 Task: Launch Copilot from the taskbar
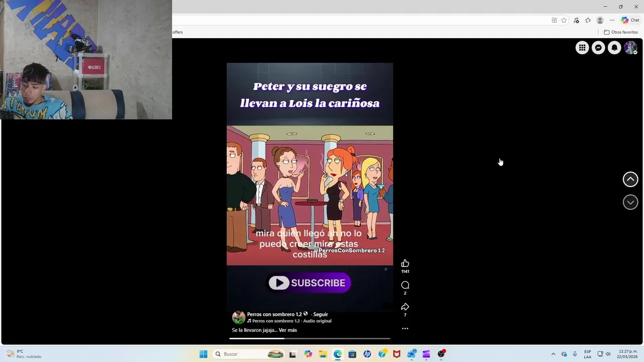pos(308,354)
